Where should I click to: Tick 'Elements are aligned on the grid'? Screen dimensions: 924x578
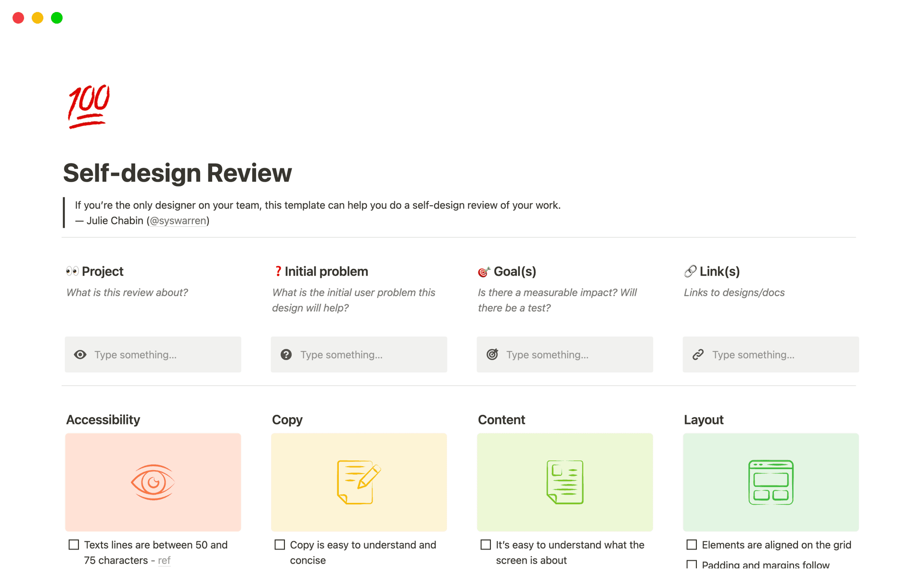pos(692,545)
